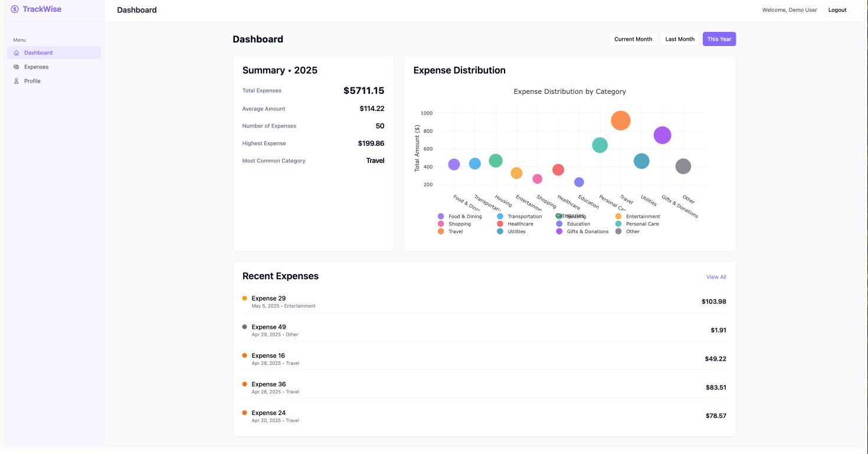Select the Last Month filter

click(680, 40)
